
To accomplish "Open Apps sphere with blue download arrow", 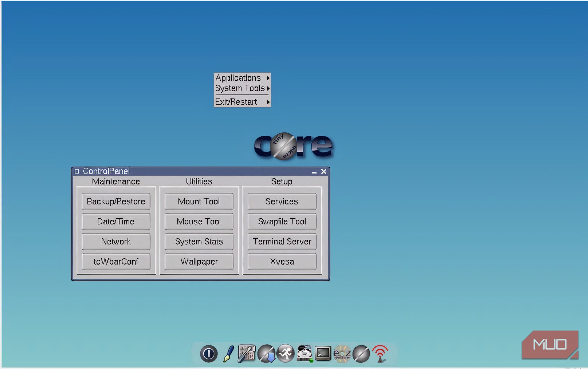I will coord(266,354).
